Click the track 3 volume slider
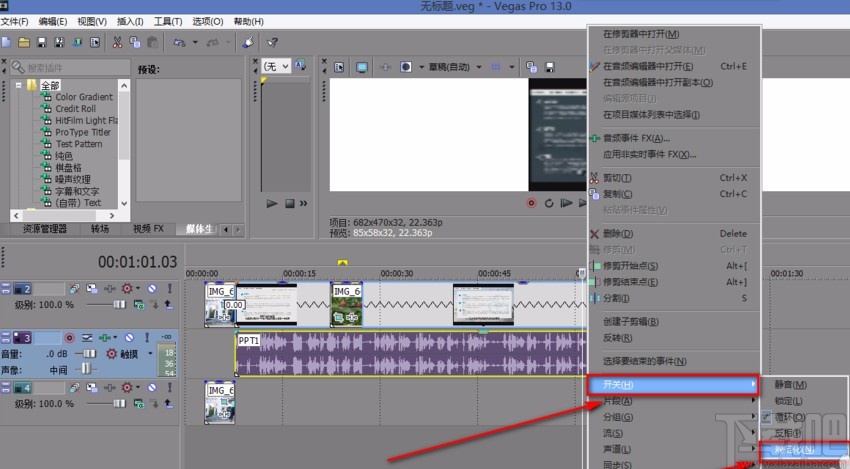Screen dimensions: 850x469 88,353
